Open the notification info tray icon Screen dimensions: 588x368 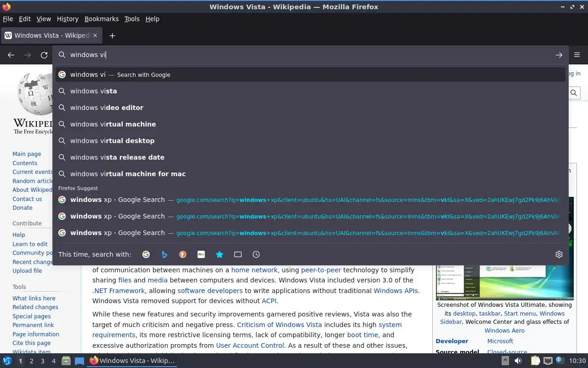(560, 361)
